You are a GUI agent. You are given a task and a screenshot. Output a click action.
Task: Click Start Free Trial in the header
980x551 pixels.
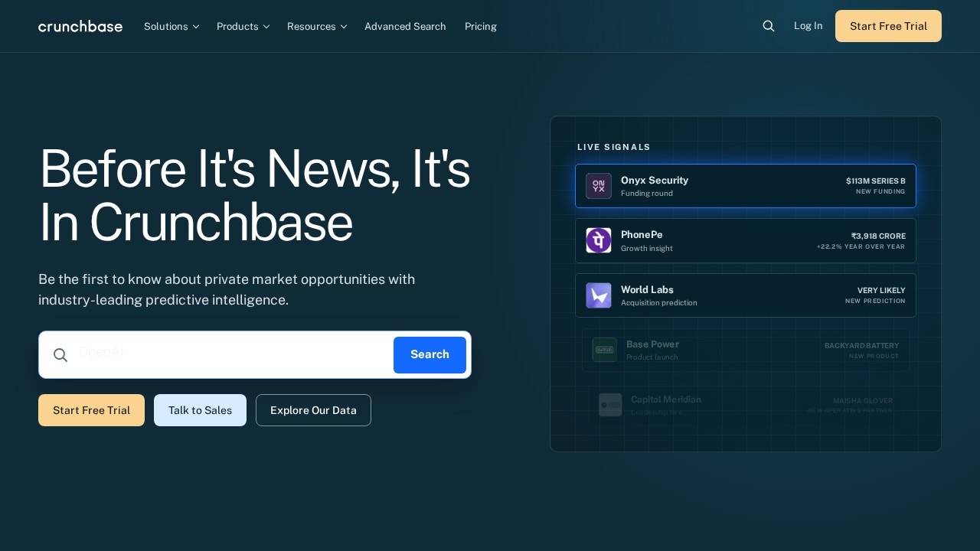tap(888, 26)
